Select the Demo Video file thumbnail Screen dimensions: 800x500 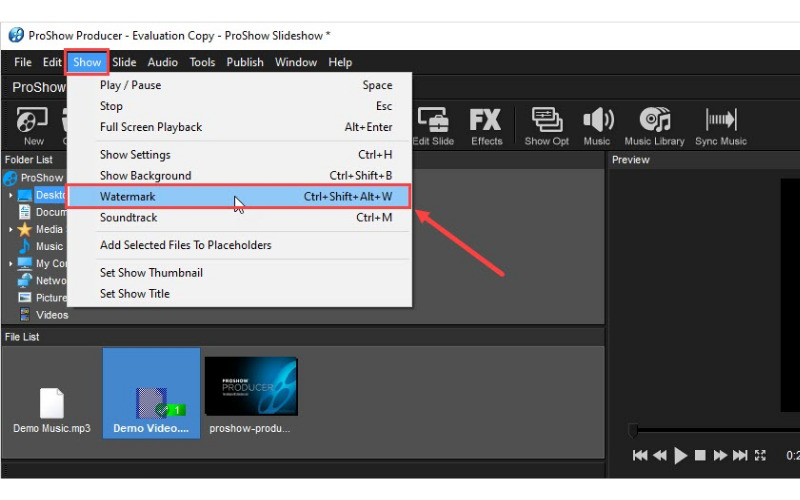pos(152,393)
